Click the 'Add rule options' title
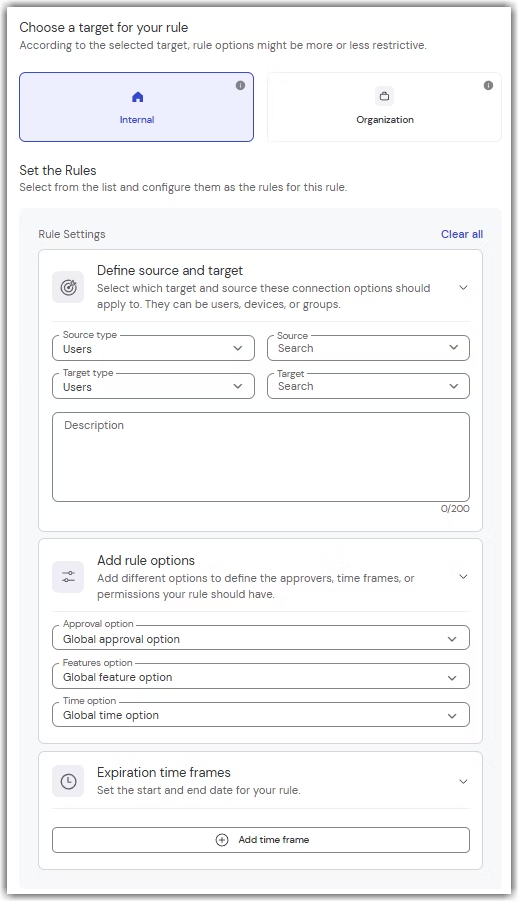 click(146, 560)
